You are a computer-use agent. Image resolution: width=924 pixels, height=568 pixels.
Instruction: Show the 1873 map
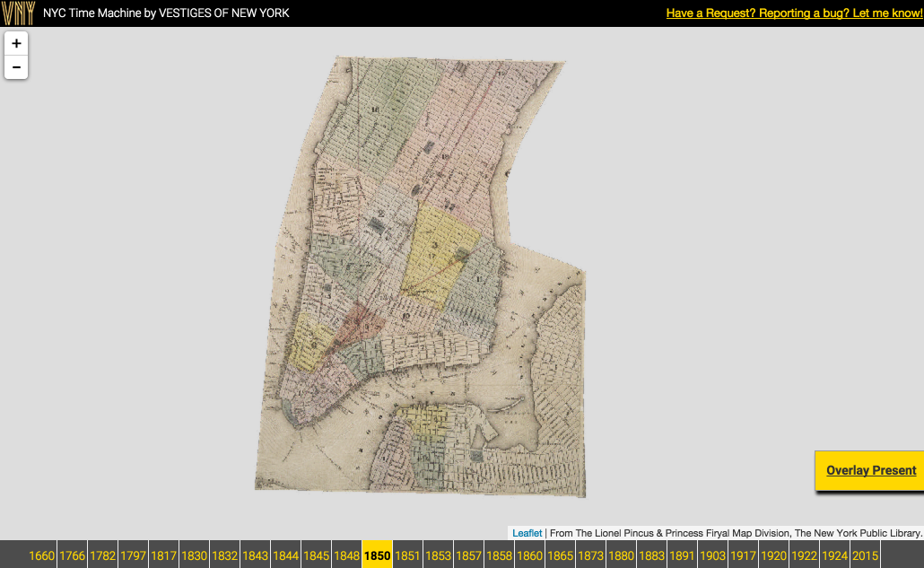[x=590, y=555]
